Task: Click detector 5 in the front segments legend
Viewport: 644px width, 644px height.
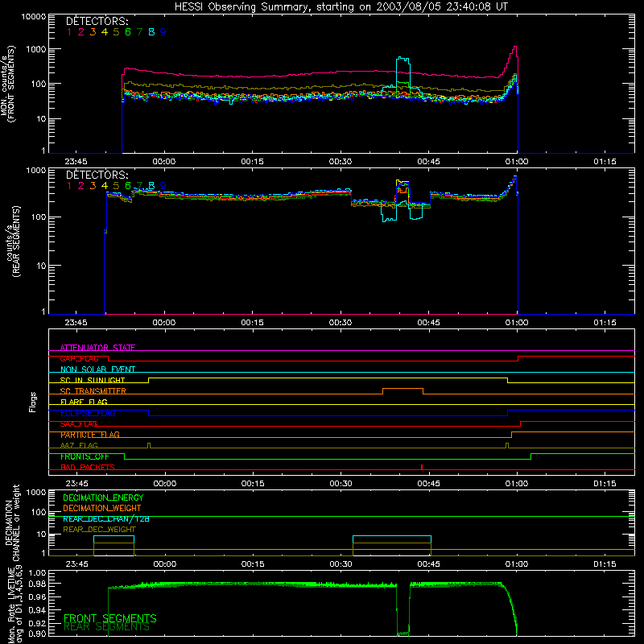Action: click(x=116, y=32)
